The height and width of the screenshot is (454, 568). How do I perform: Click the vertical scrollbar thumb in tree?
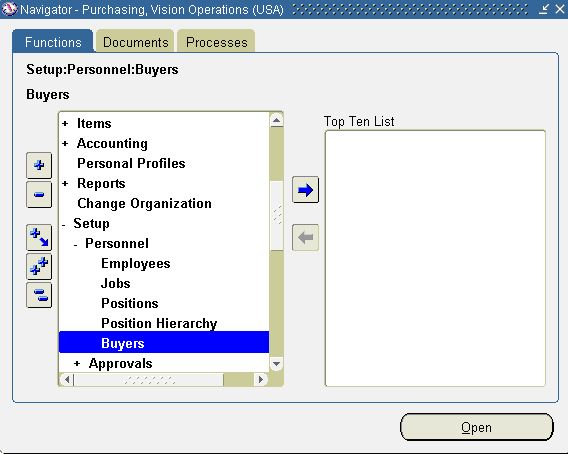[x=277, y=215]
